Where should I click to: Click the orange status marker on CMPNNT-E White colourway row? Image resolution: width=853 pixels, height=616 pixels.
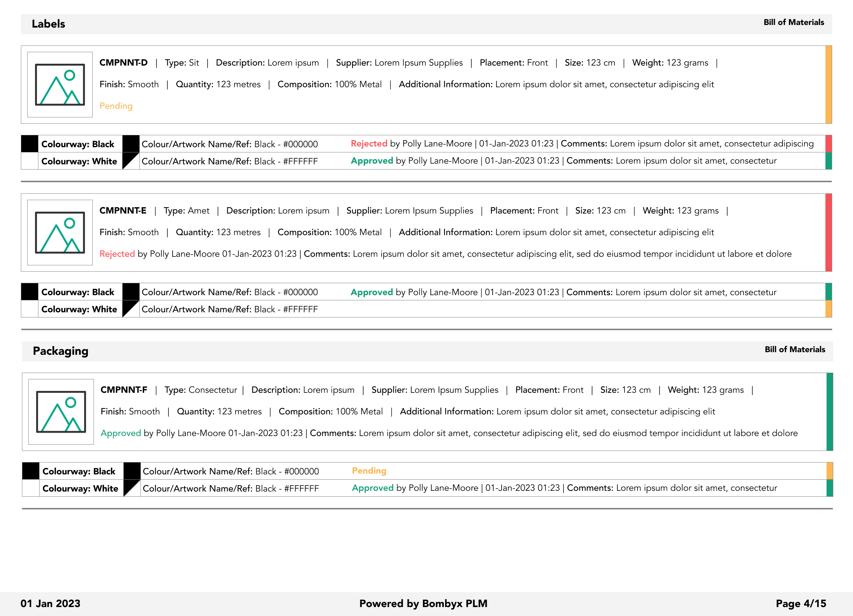(x=828, y=309)
